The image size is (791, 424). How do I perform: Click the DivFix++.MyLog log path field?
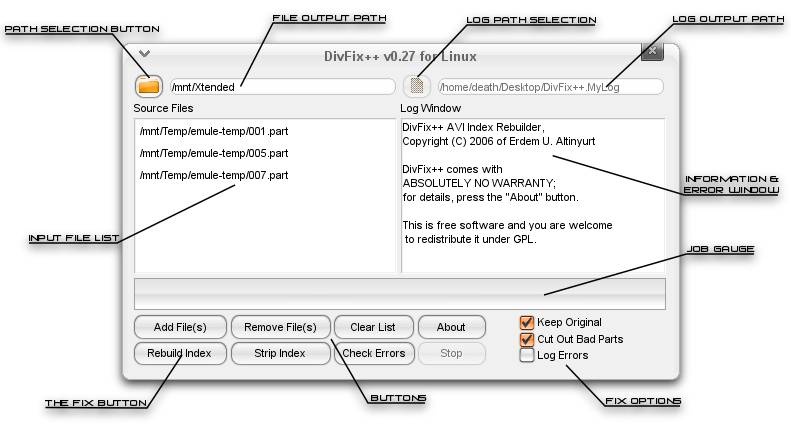click(551, 87)
